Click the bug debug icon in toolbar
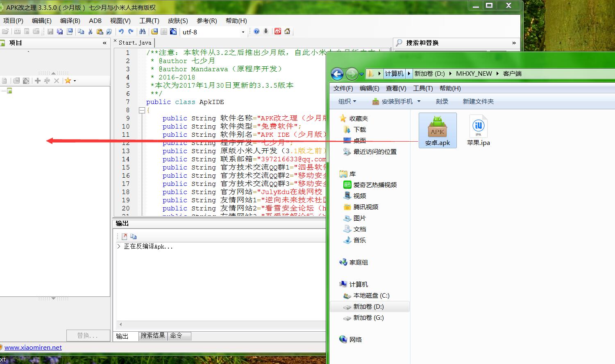Viewport: 615px width, 364px height. coord(266,32)
